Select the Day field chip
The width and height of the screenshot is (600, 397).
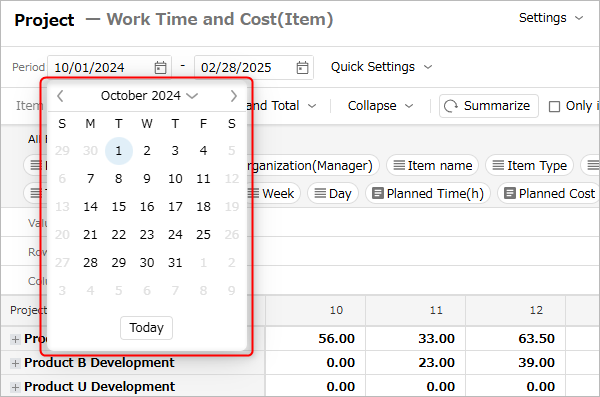(333, 193)
